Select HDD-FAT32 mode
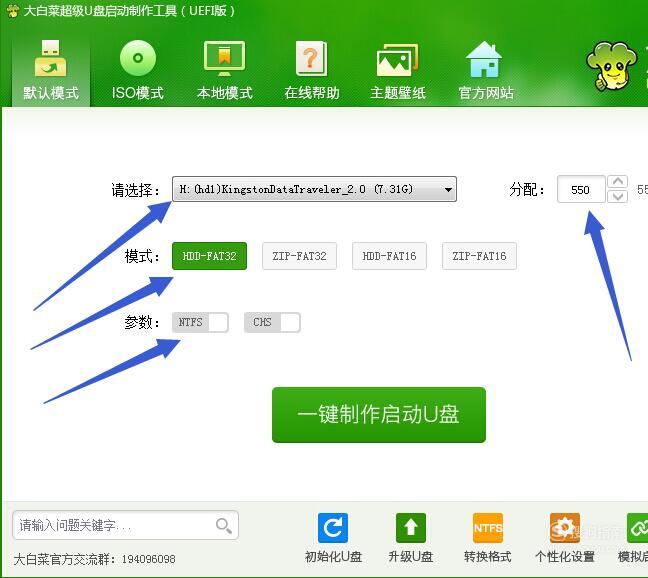The image size is (648, 578). pos(210,256)
